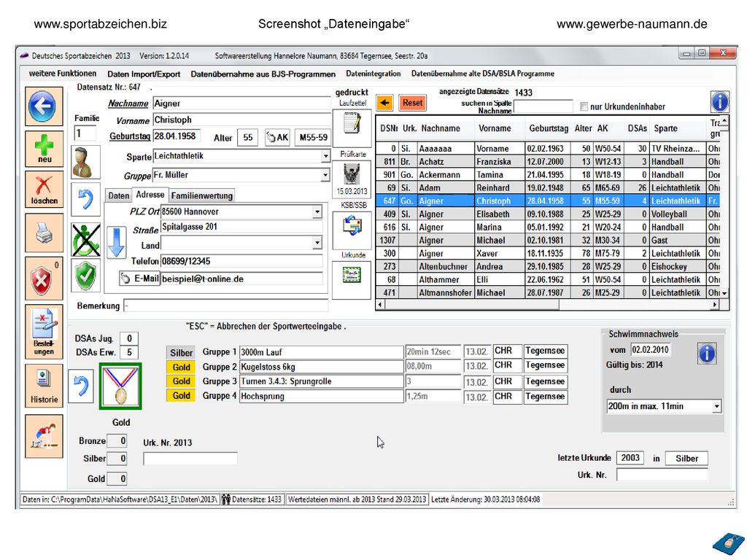This screenshot has height=560, width=747.
Task: Click the AK hand button
Action: (277, 138)
